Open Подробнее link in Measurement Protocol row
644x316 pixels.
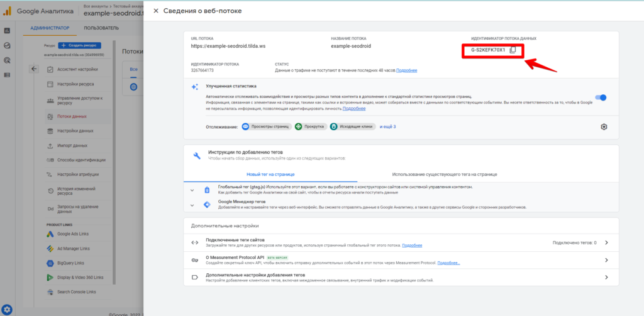(x=448, y=263)
